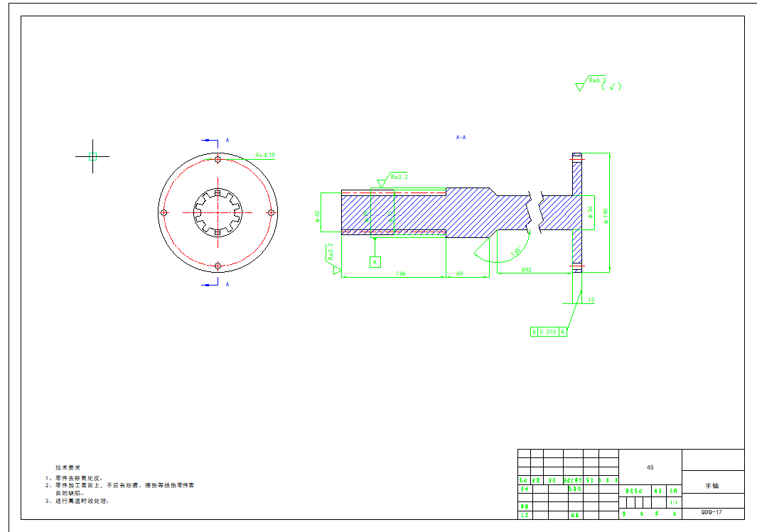Click the 技术要求 heading text
Screen dimensions: 757x532
point(68,467)
